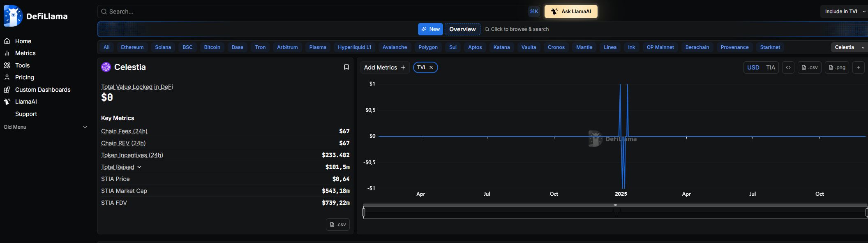Download the chart data as .csv
The width and height of the screenshot is (868, 243).
(809, 67)
